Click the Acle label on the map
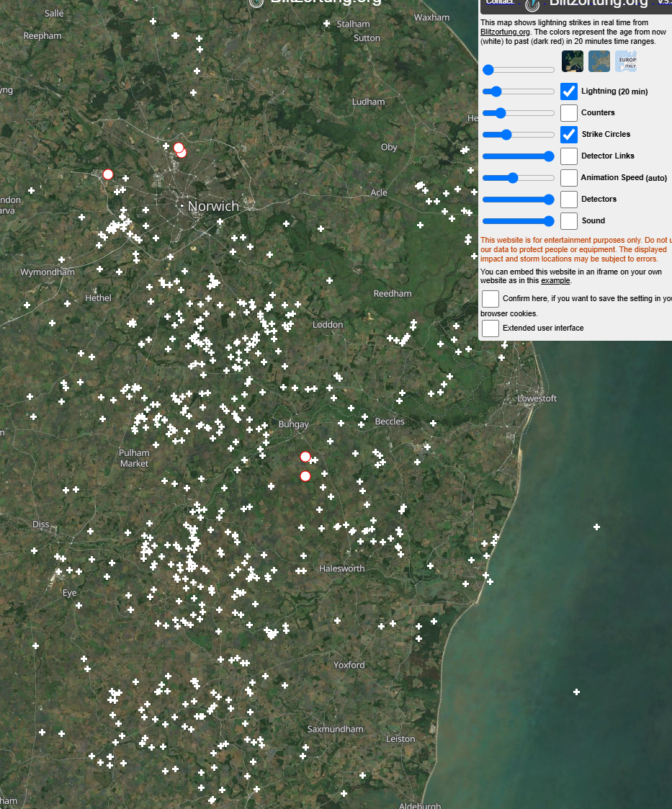 coord(379,192)
